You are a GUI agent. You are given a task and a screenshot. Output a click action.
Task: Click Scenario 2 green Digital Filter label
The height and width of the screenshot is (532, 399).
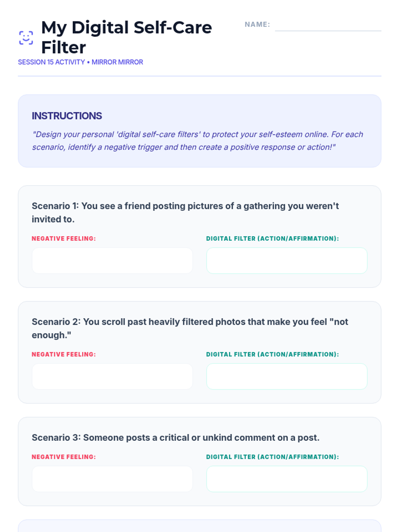(273, 354)
